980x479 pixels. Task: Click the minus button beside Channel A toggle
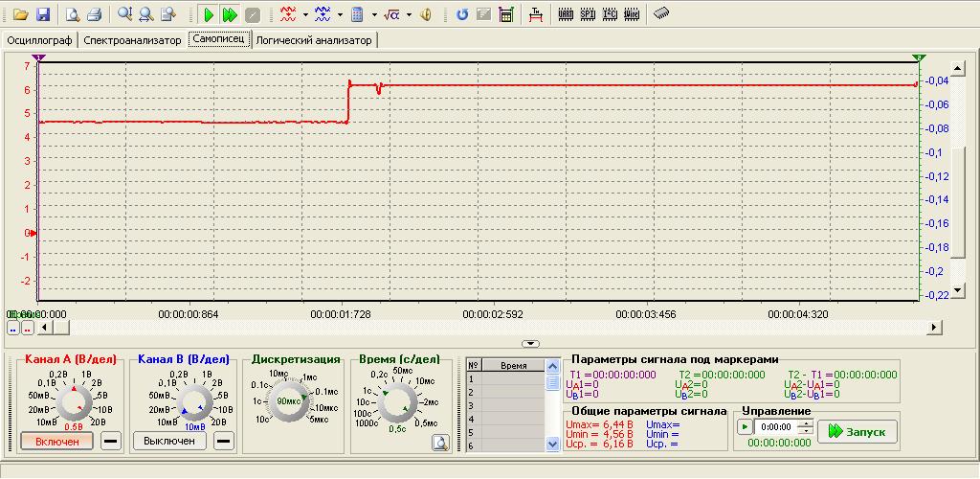point(111,441)
